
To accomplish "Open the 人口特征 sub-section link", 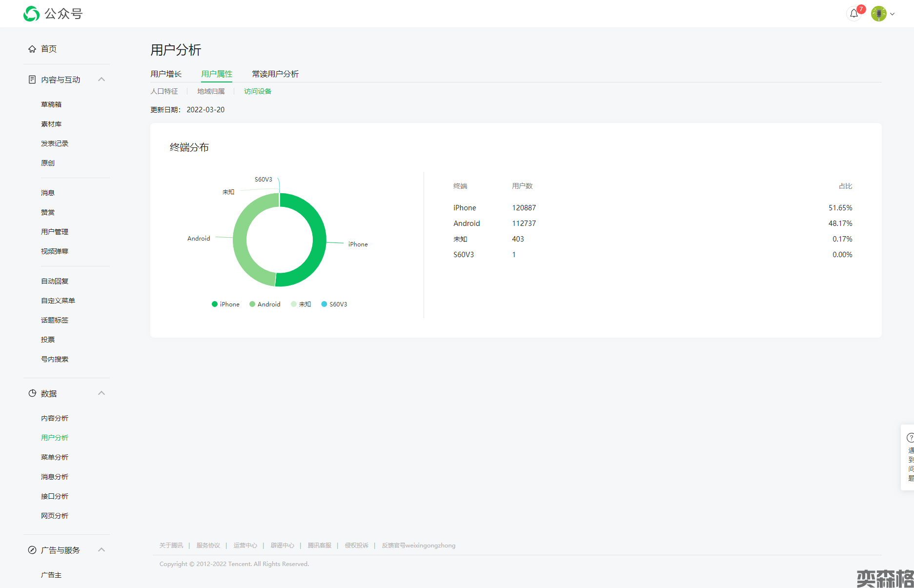I will [x=164, y=91].
